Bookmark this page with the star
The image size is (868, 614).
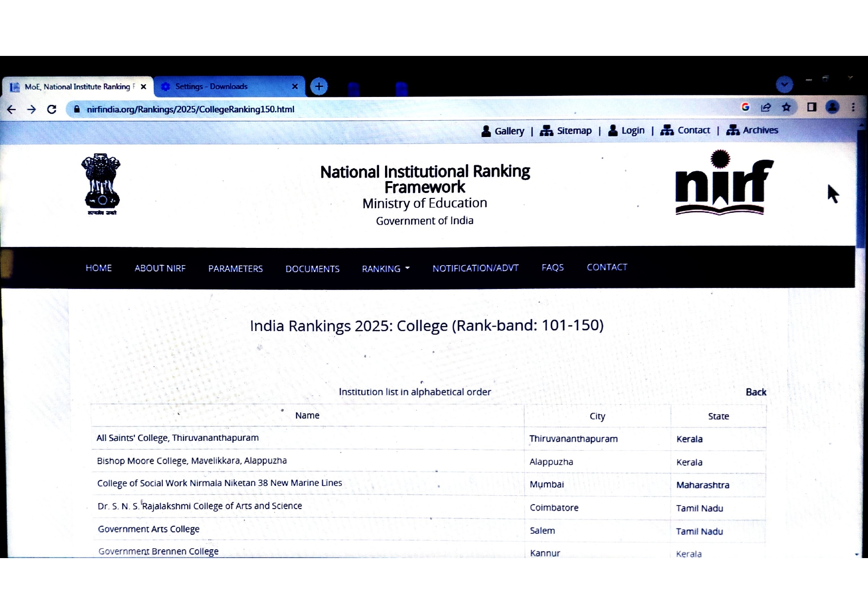(x=786, y=107)
